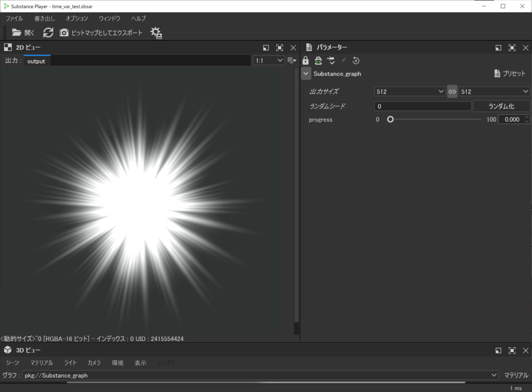Click the ランダムシード input field

coord(422,106)
